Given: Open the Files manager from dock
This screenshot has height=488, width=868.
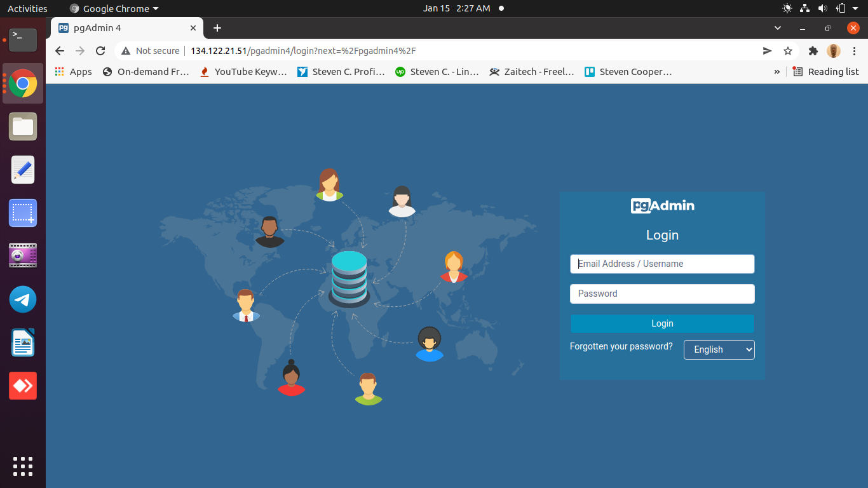Looking at the screenshot, I should pos(23,126).
